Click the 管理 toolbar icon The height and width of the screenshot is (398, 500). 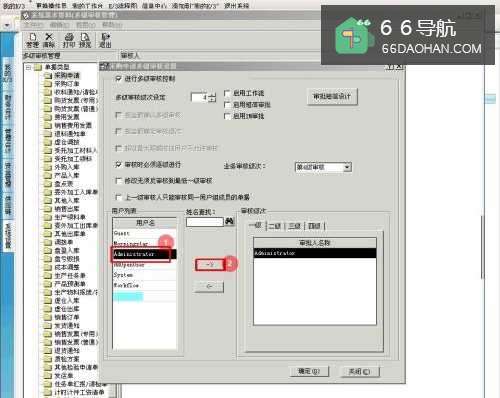point(33,40)
